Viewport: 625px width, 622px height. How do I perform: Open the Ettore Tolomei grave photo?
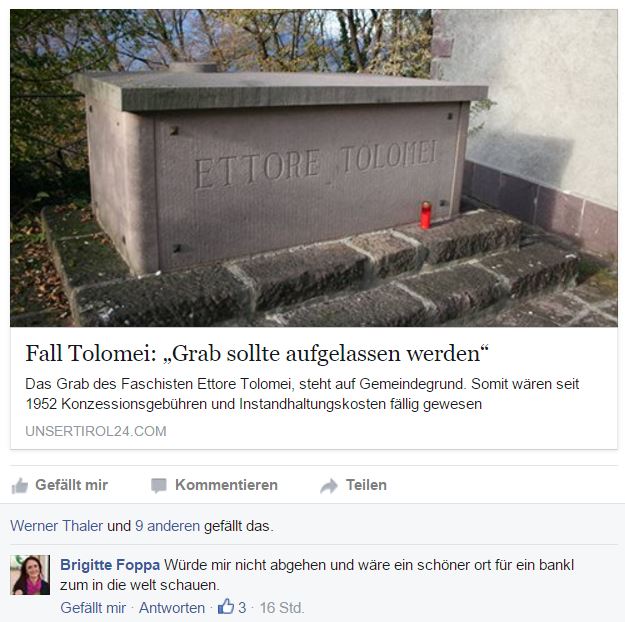314,168
